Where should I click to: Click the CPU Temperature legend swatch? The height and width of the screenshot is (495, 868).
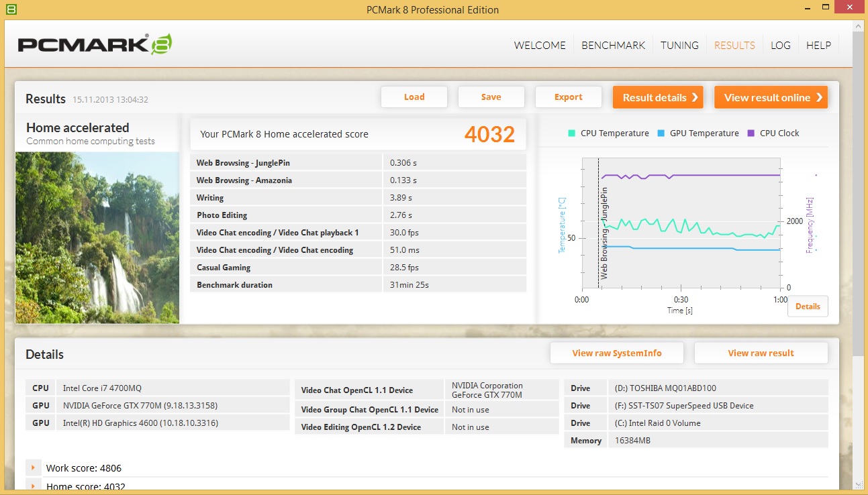pyautogui.click(x=571, y=133)
